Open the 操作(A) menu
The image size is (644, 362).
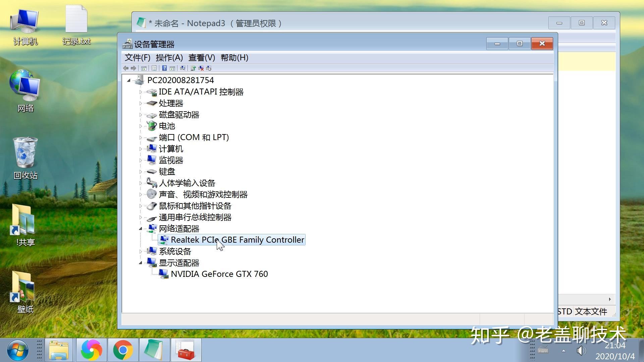tap(169, 58)
